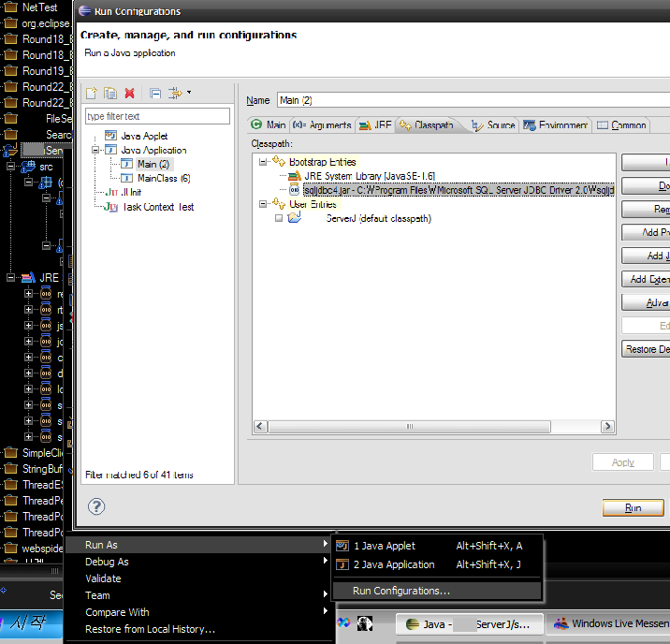
Task: Click the Java Application type icon
Action: click(x=110, y=150)
